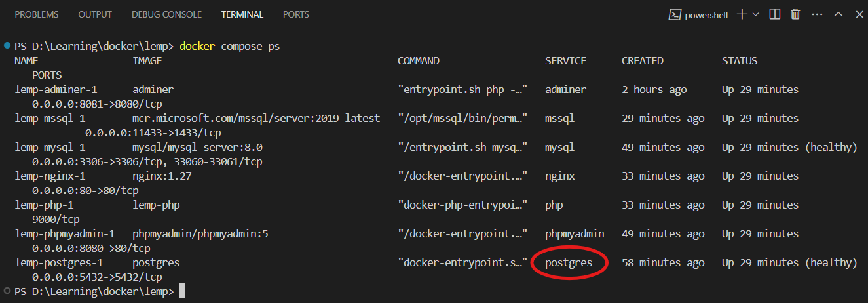
Task: Open the panel more actions ellipsis
Action: click(817, 14)
